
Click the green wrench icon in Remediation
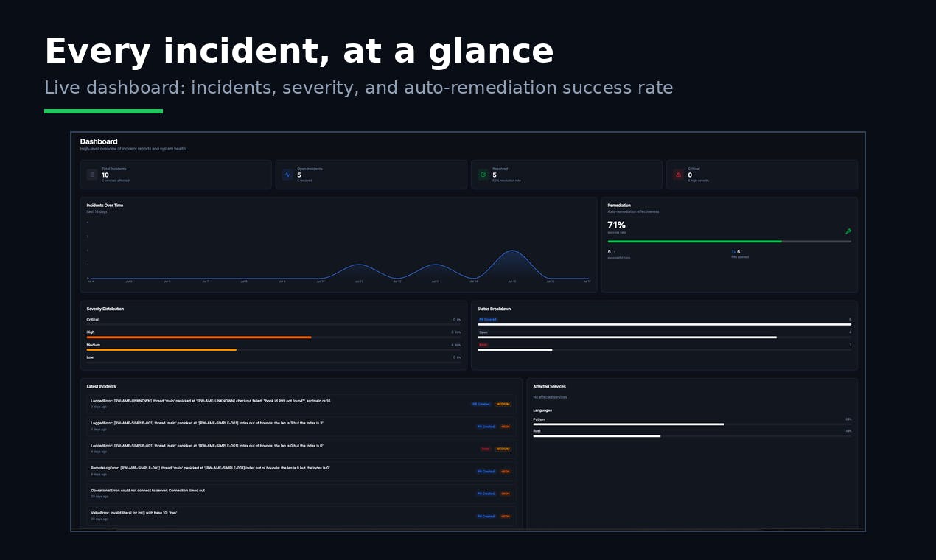[x=848, y=231]
